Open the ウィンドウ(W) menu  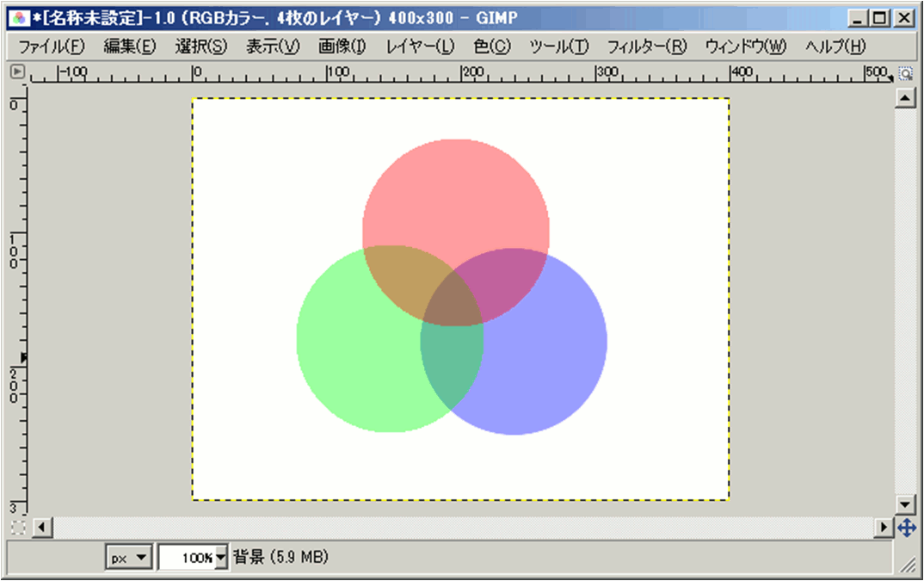[x=745, y=46]
